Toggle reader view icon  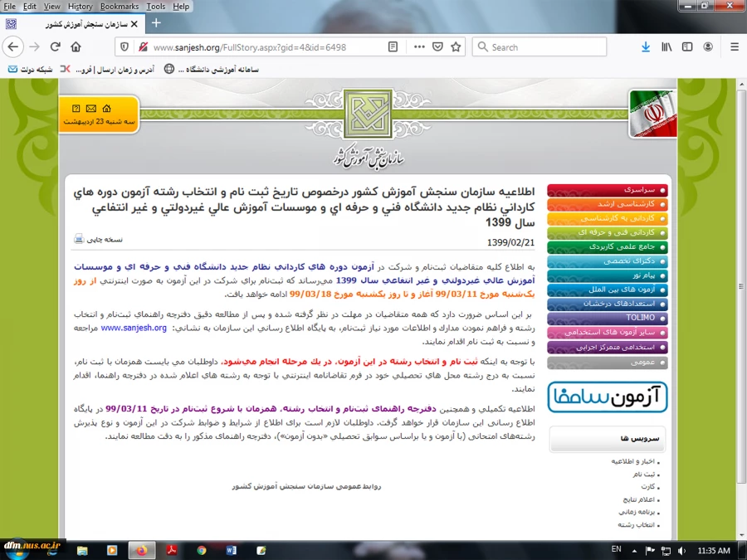[393, 46]
